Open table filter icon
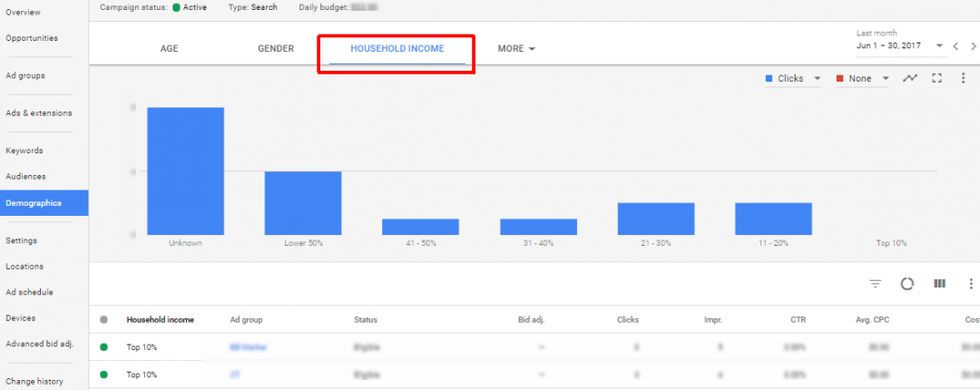Viewport: 980px width, 390px height. (876, 284)
